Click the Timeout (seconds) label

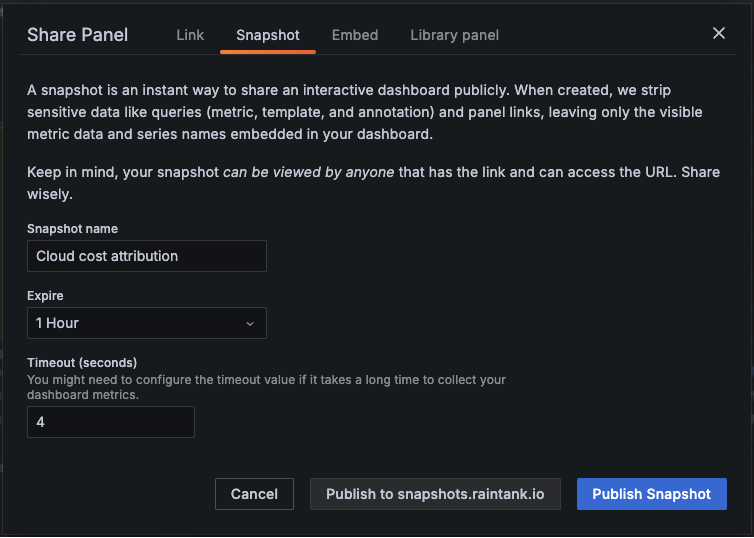(x=82, y=362)
